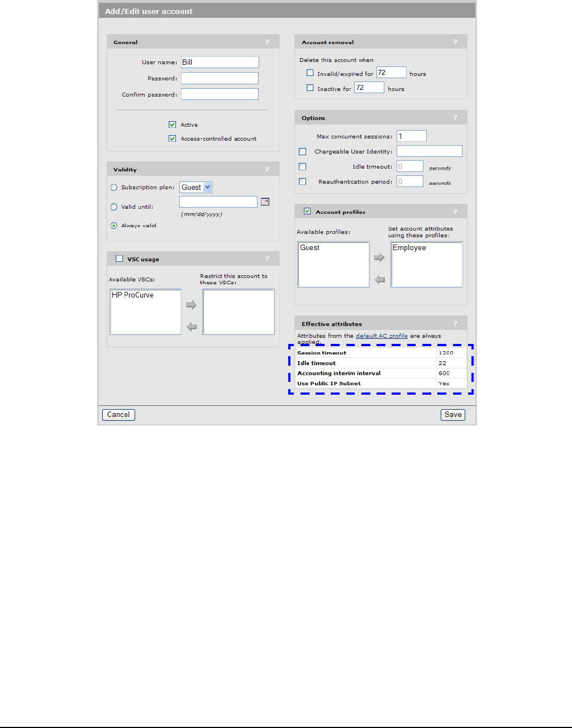Enable the Idle timeout option checkbox
This screenshot has height=728, width=572.
click(303, 166)
